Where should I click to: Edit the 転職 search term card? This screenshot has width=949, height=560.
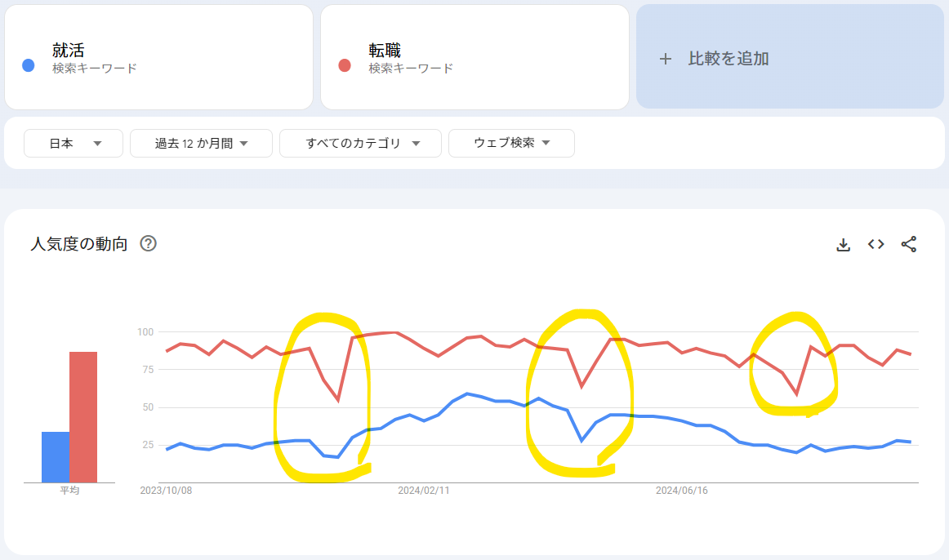tap(474, 57)
